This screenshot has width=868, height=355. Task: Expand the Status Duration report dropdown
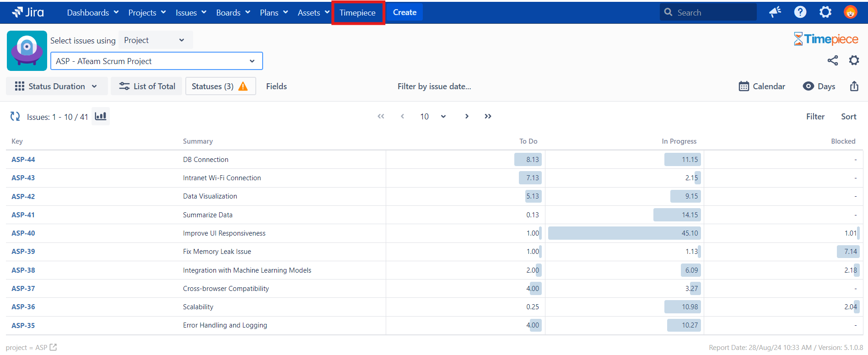pos(56,86)
